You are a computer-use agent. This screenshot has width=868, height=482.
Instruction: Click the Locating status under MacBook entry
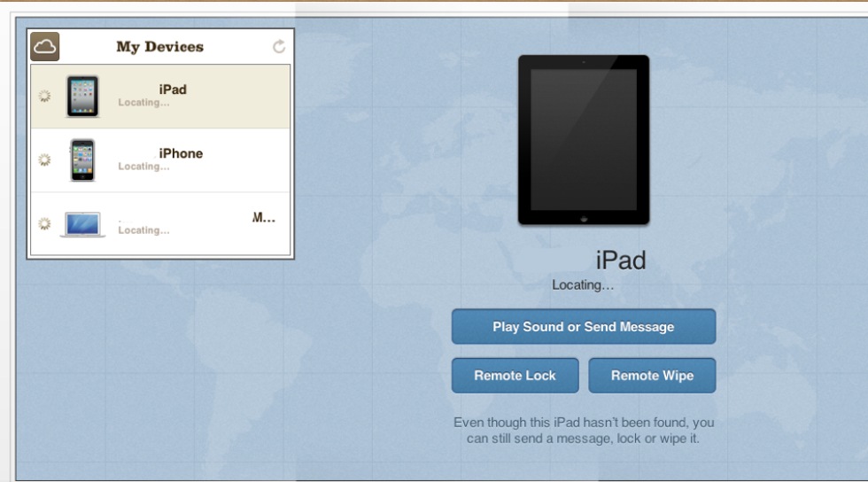143,230
